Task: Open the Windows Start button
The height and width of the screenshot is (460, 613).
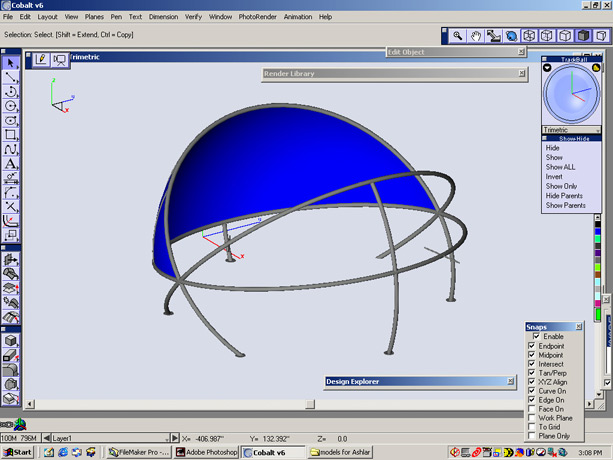Action: (17, 452)
